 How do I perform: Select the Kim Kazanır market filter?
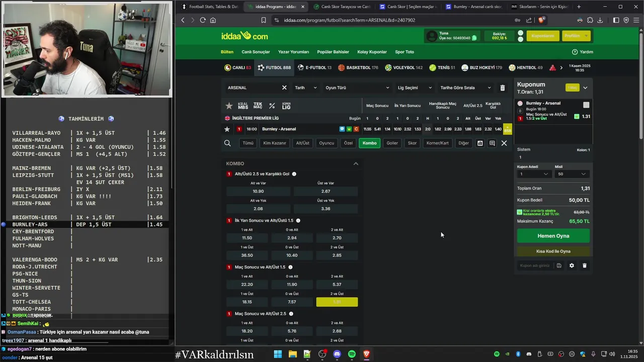pyautogui.click(x=275, y=143)
